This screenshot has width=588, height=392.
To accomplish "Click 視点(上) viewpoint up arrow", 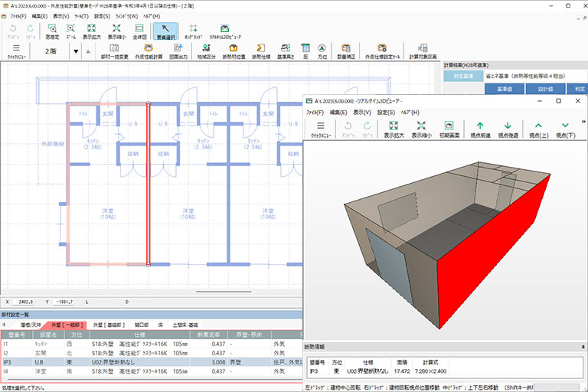I will click(538, 129).
